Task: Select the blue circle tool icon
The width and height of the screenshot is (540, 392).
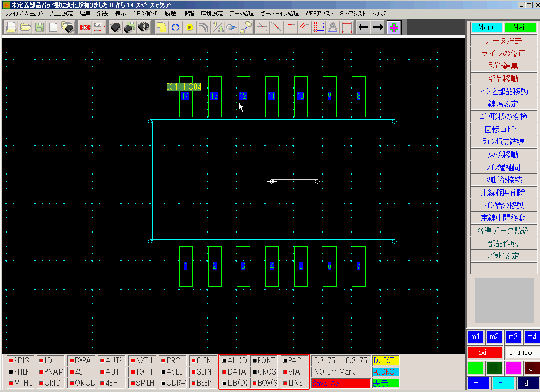Action: [175, 27]
